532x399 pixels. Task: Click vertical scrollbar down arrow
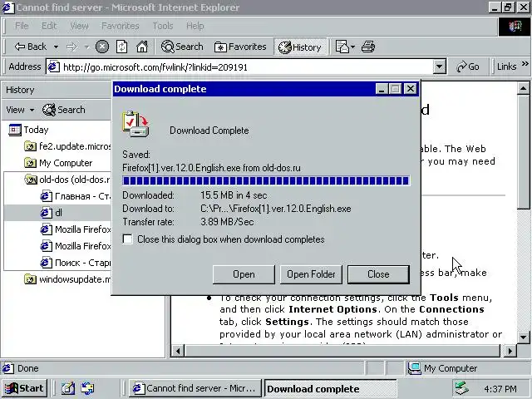tap(523, 337)
